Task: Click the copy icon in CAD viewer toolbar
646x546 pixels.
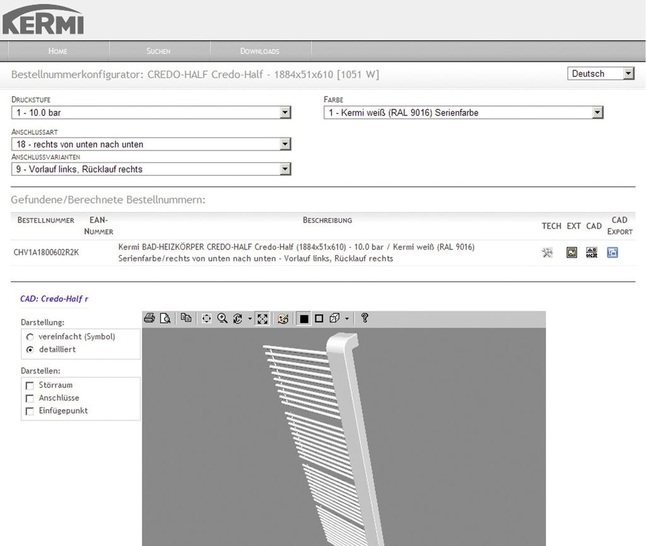Action: click(186, 318)
